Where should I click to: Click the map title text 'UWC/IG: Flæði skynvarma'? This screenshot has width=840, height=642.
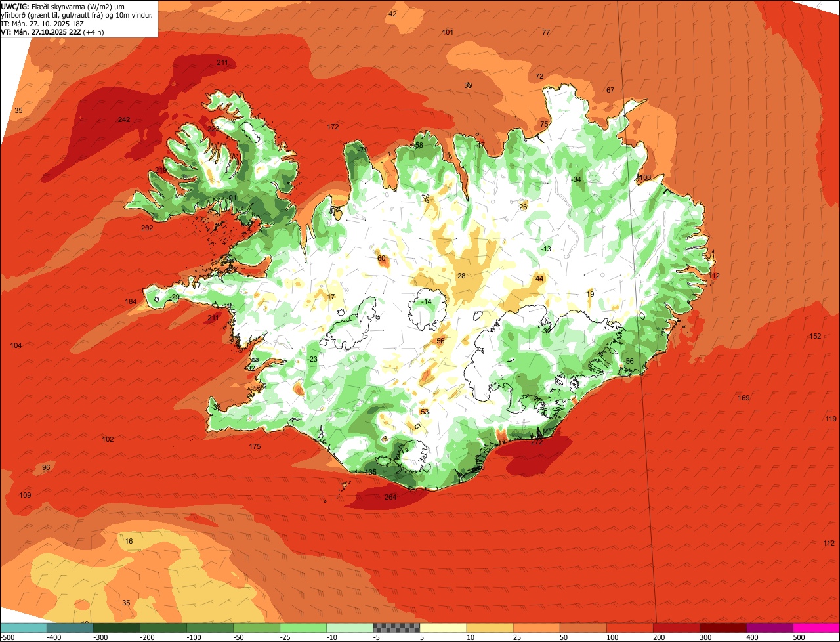53,6
